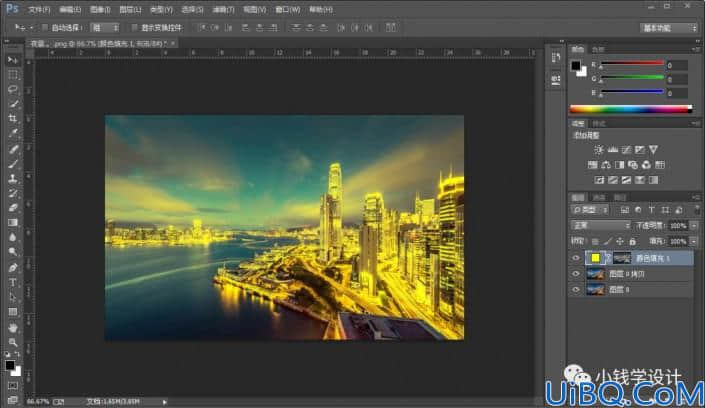Image resolution: width=705 pixels, height=408 pixels.
Task: Toggle the Auto-Select checkbox
Action: click(45, 28)
